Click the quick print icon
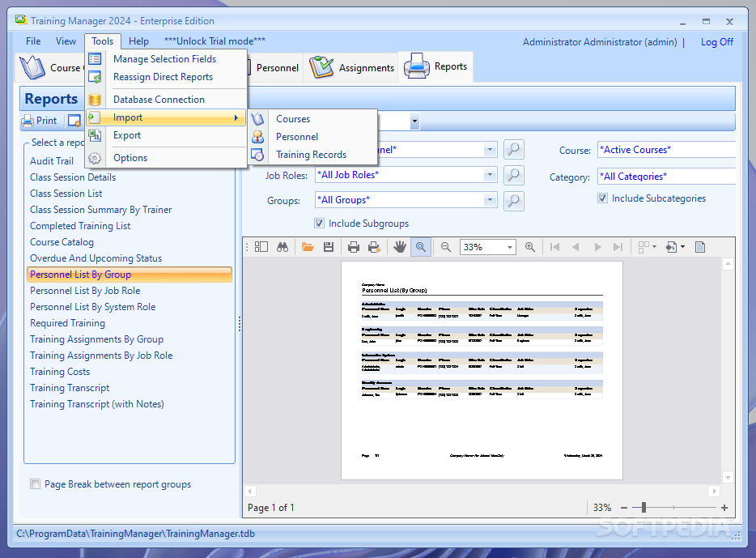Viewport: 756px width, 558px height. [374, 247]
